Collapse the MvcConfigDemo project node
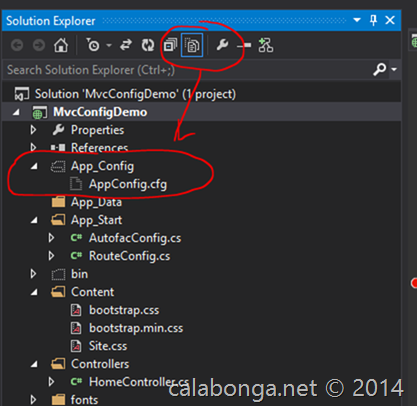 click(16, 113)
